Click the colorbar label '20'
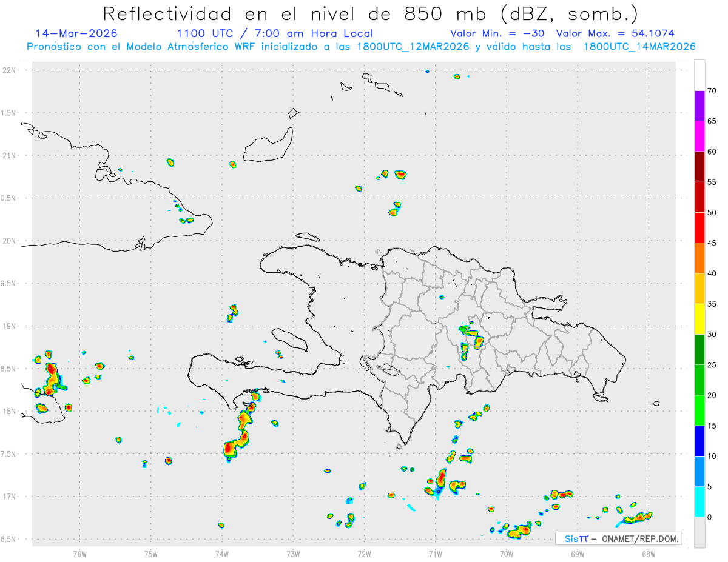Image resolution: width=728 pixels, height=562 pixels. 712,395
